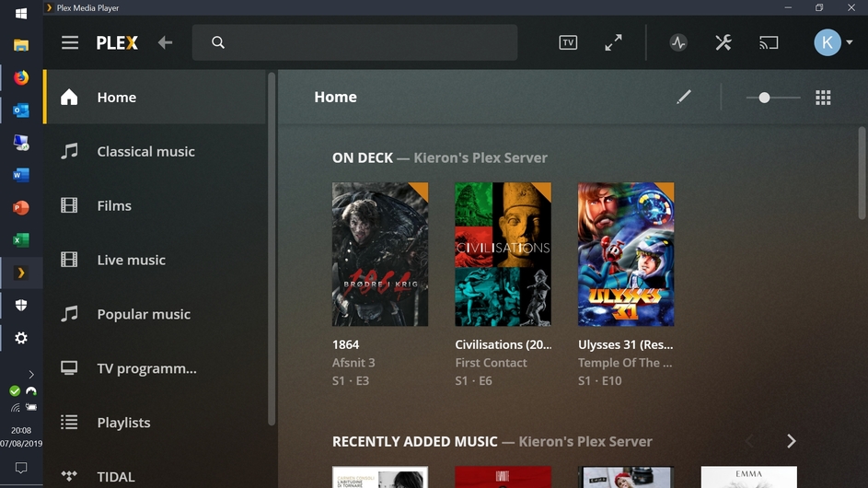Image resolution: width=868 pixels, height=488 pixels.
Task: Click the Temple Of The episode link
Action: (x=625, y=363)
